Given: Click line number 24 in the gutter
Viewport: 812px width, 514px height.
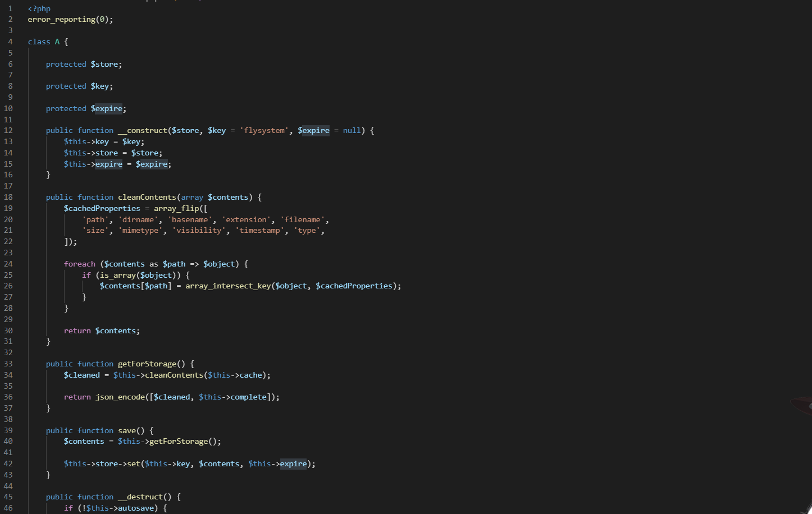Looking at the screenshot, I should tap(8, 264).
